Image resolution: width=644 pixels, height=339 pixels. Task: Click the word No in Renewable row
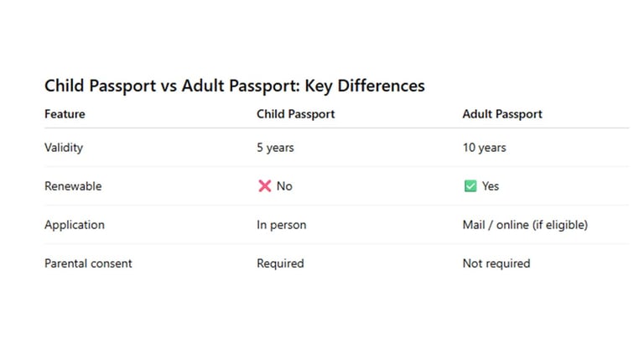click(x=284, y=186)
